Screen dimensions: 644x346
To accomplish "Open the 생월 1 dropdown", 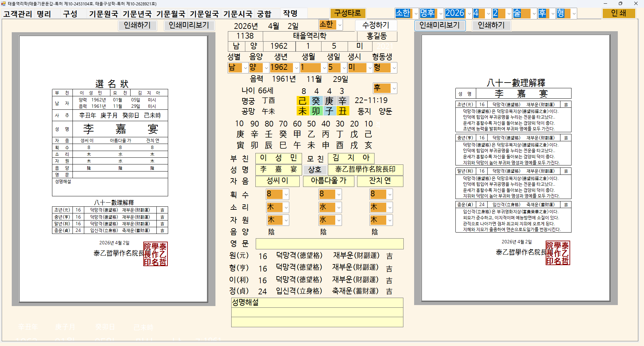I will 324,68.
